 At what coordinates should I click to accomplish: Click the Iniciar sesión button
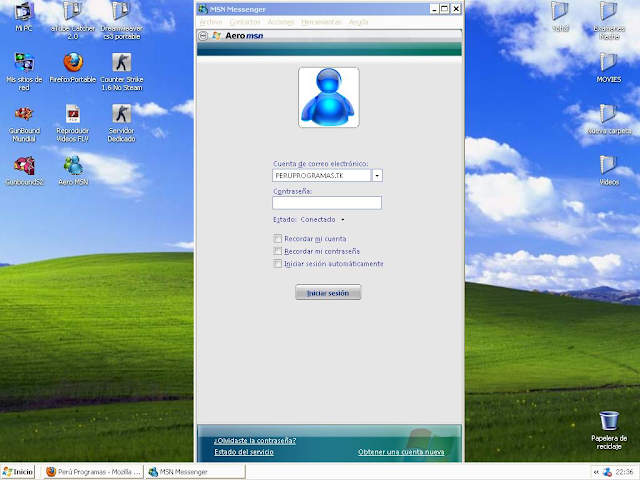[x=328, y=293]
